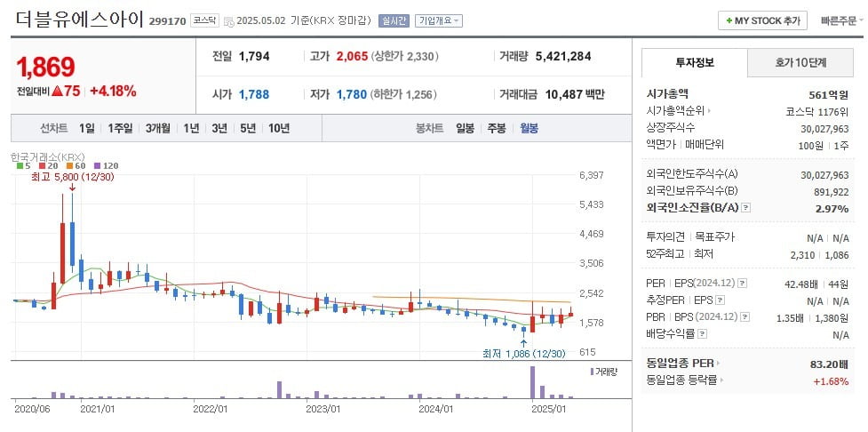Select the 3개월 line chart
Viewport: 868px width, 432px height.
point(158,129)
